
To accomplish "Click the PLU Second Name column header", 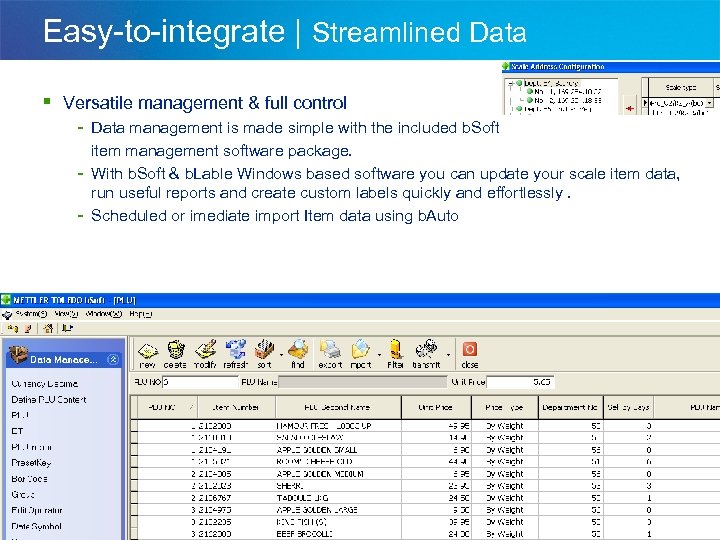I will pos(338,407).
